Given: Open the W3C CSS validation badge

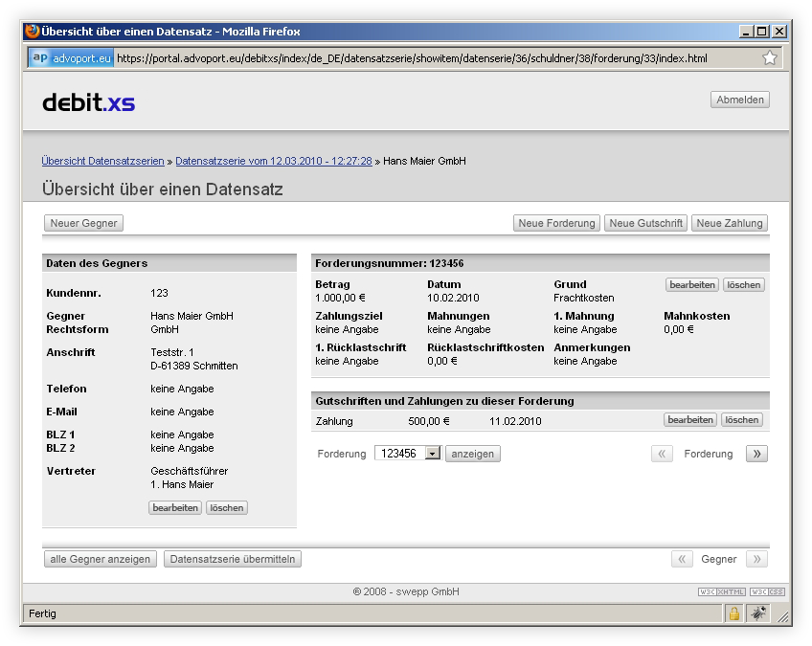Looking at the screenshot, I should click(x=767, y=591).
